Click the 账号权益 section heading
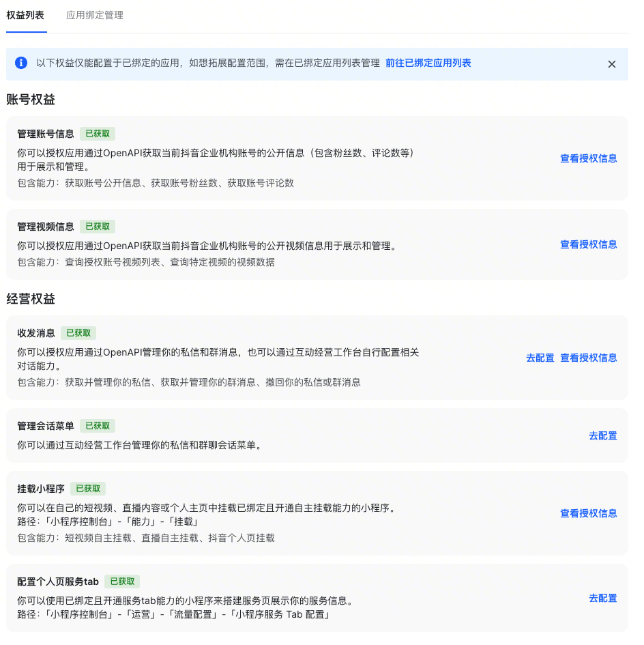Viewport: 644px width, 645px height. [31, 100]
